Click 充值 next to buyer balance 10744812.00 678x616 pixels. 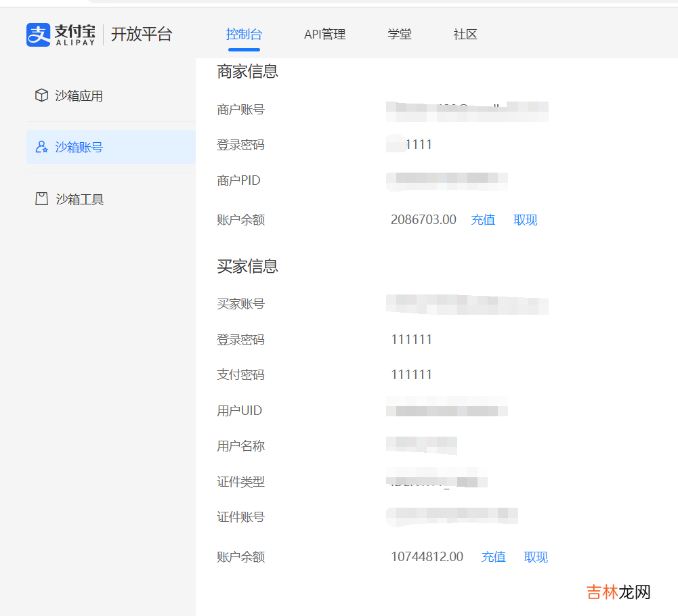coord(493,557)
